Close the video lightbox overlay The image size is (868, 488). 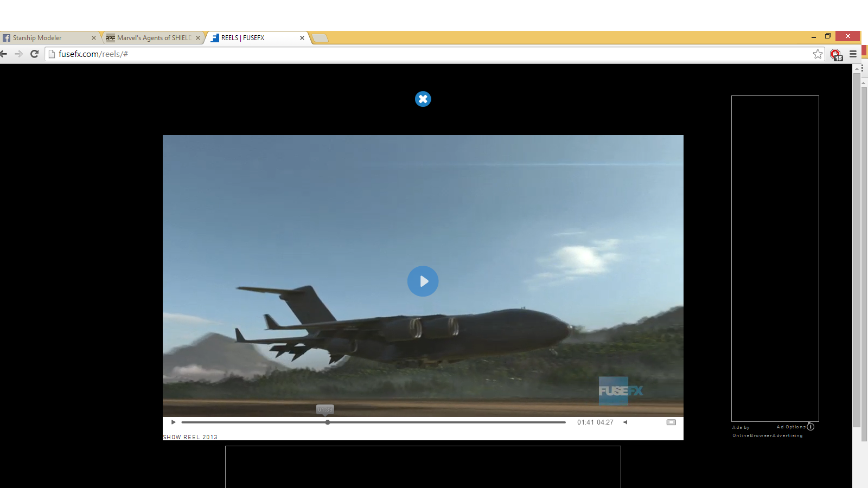423,99
